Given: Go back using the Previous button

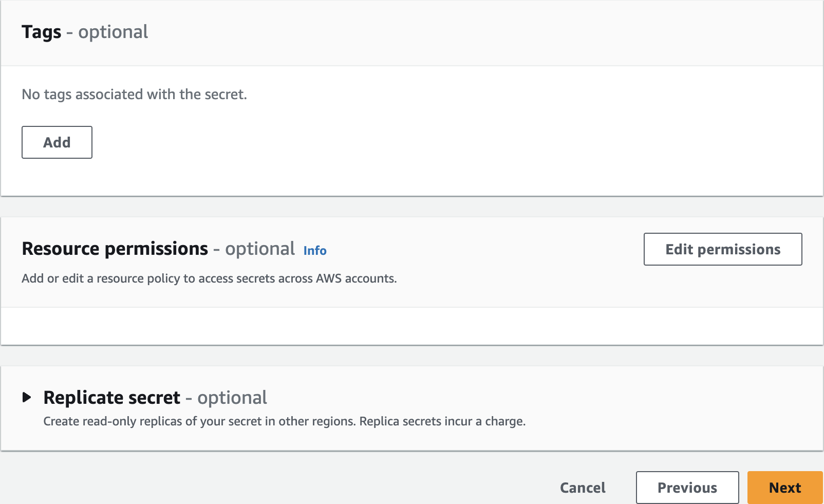Looking at the screenshot, I should (x=687, y=488).
